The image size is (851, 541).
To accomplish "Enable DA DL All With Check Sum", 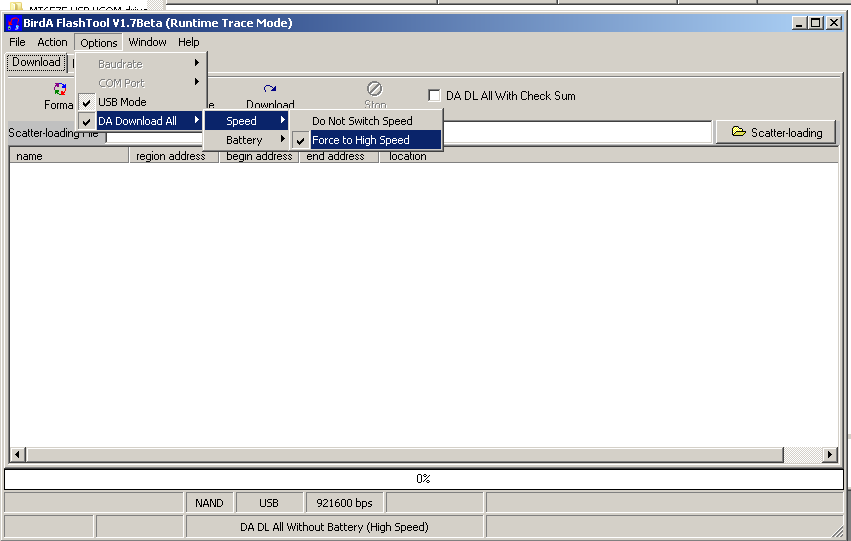I will point(434,96).
